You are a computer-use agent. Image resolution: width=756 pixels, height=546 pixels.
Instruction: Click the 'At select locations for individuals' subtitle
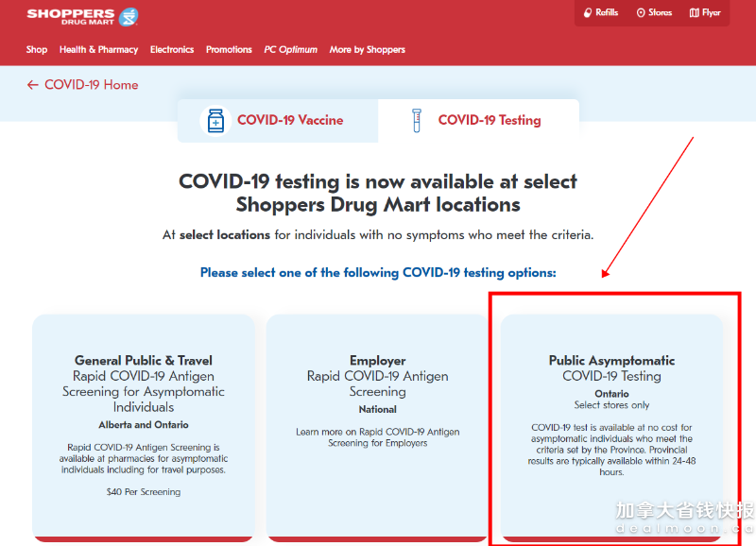[x=378, y=235]
